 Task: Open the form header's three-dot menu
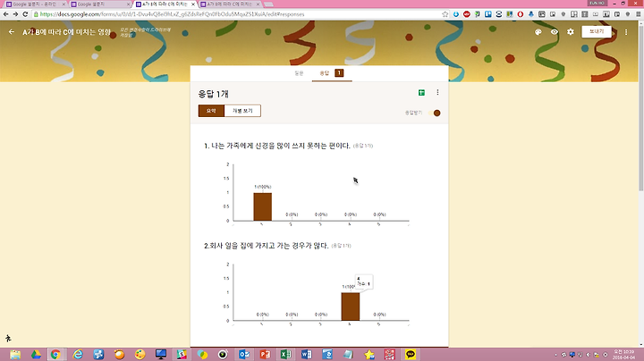pyautogui.click(x=626, y=32)
